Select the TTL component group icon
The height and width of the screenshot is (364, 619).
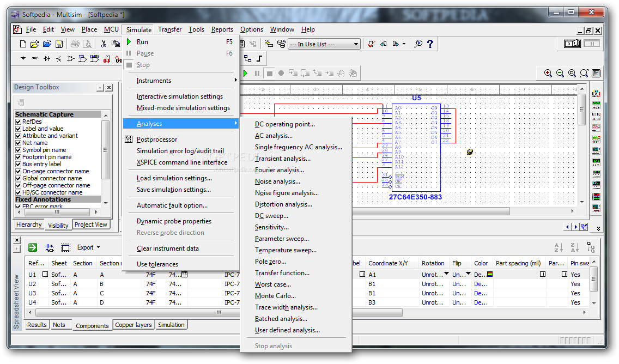[x=82, y=59]
